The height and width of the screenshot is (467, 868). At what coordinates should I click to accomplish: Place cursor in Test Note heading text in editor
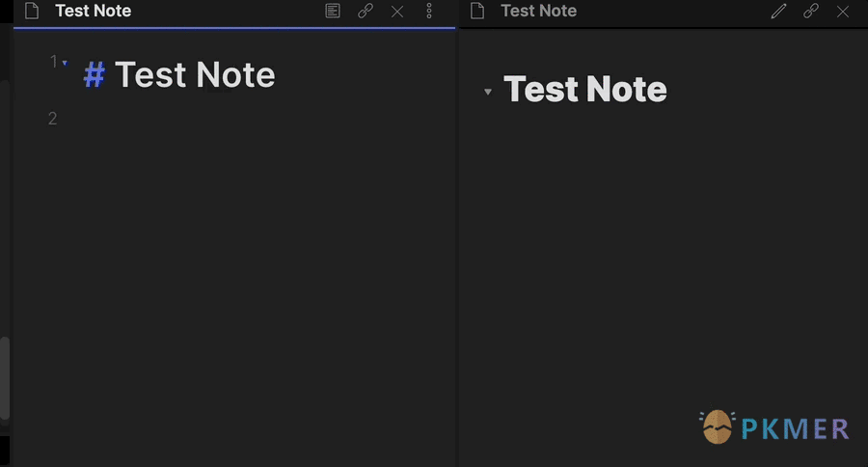pyautogui.click(x=195, y=75)
